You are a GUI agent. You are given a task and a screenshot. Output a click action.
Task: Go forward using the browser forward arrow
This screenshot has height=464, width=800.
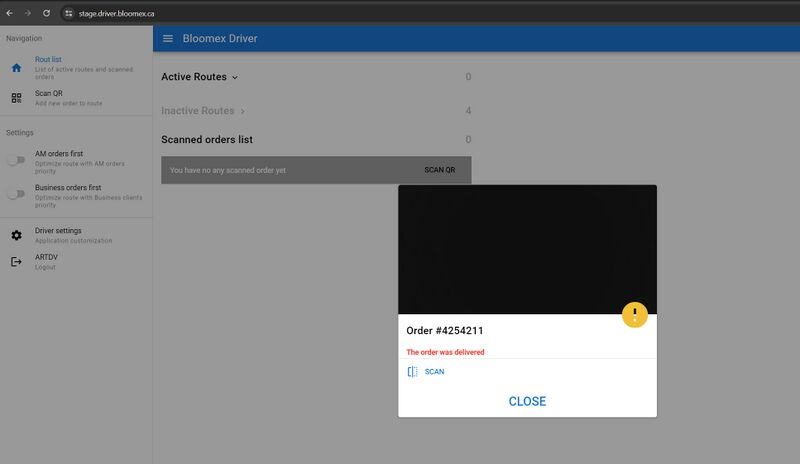28,13
